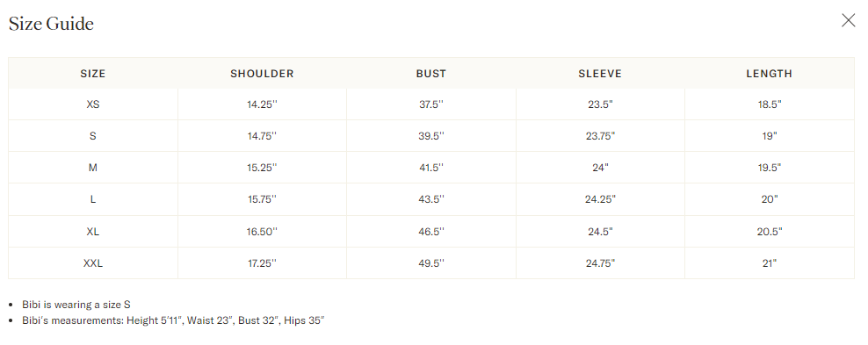Select the XS size row label
Viewport: 868px width, 345px height.
coord(93,104)
